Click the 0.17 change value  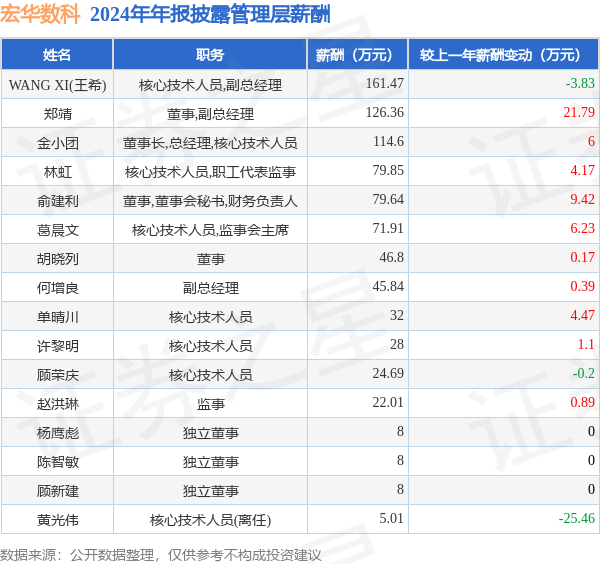582,258
